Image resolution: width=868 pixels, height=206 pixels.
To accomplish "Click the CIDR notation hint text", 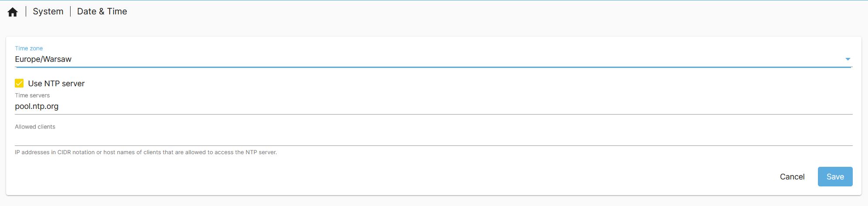I will (146, 152).
